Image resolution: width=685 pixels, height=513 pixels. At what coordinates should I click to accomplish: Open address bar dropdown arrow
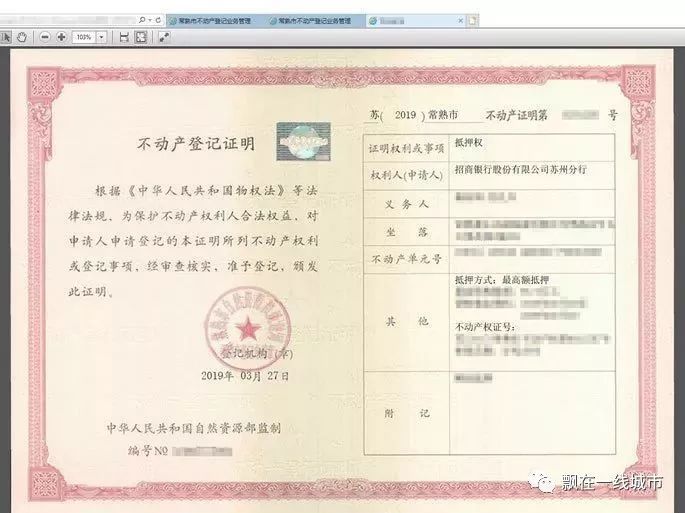(150, 20)
